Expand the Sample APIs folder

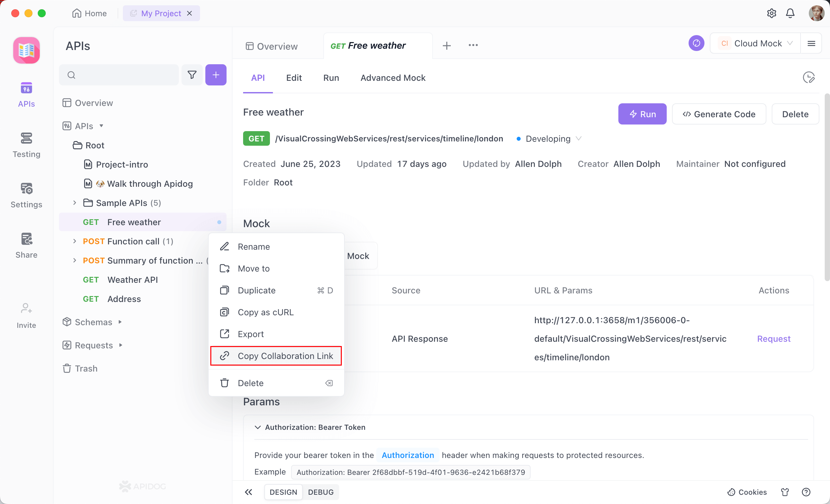75,203
